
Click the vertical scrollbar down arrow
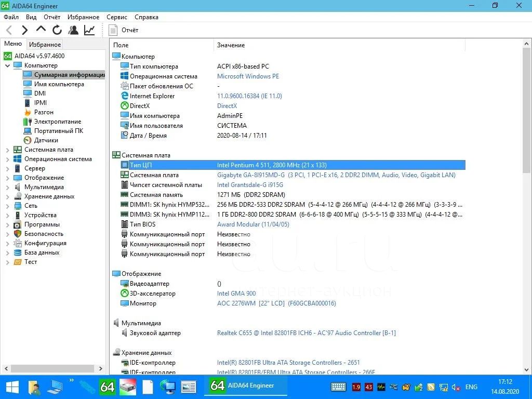pos(527,370)
